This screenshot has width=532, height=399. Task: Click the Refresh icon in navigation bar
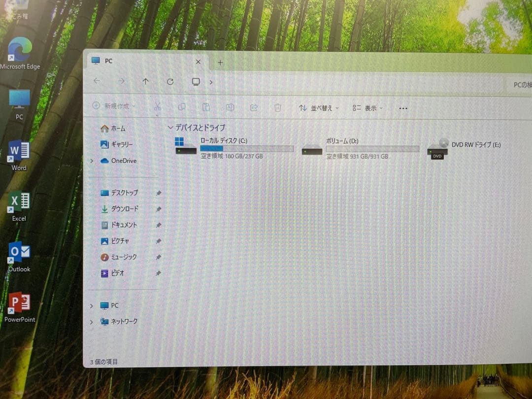170,82
